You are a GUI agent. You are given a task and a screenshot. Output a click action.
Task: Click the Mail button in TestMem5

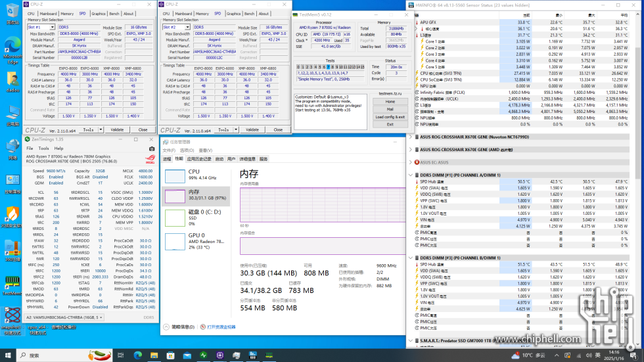tap(390, 109)
